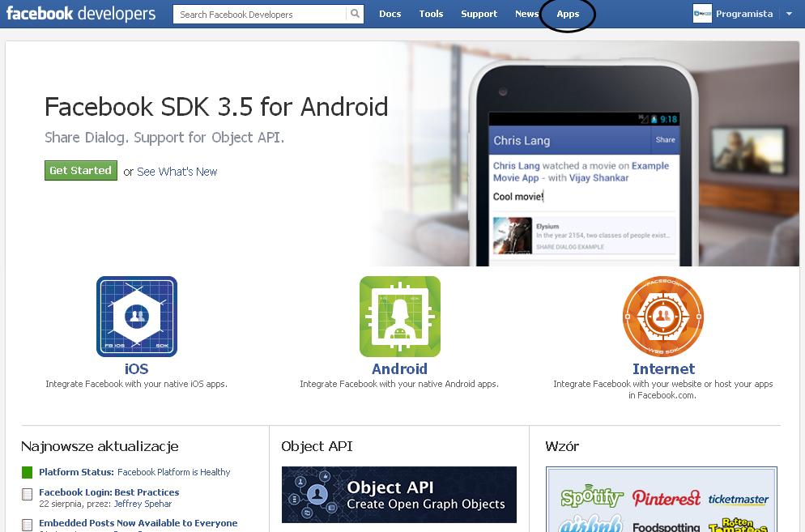Click the Get Started button
Image resolution: width=805 pixels, height=532 pixels.
pos(81,171)
